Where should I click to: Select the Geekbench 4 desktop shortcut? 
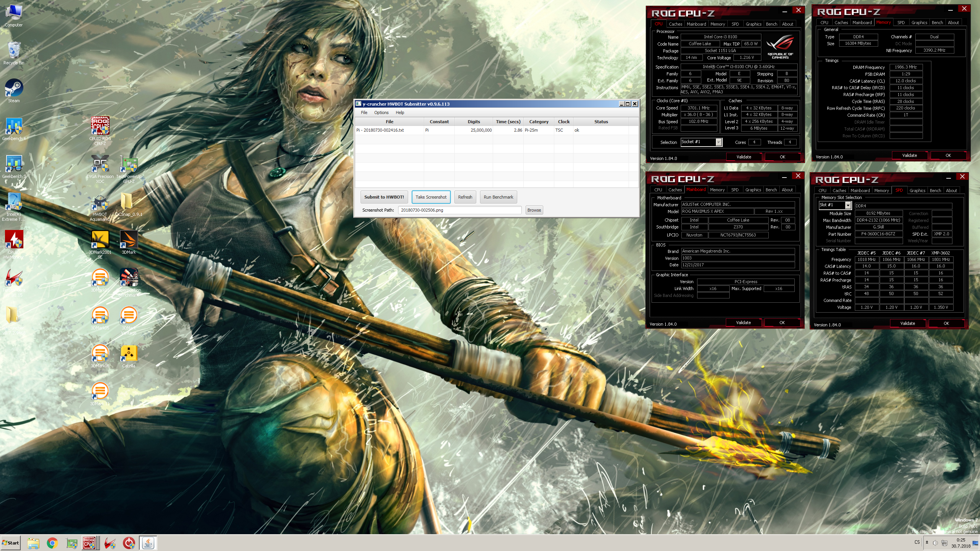[14, 129]
